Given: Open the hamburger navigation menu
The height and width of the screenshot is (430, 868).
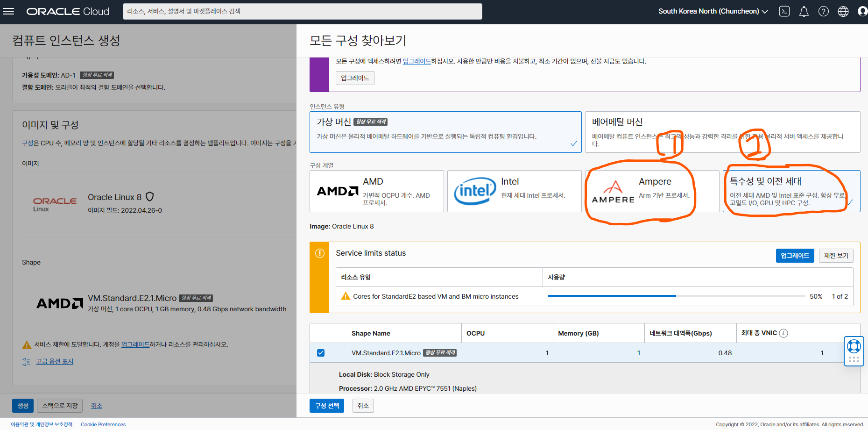Looking at the screenshot, I should click(x=8, y=11).
